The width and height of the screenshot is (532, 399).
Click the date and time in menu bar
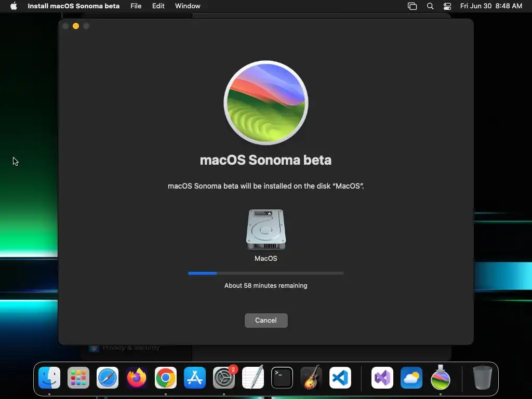pyautogui.click(x=491, y=6)
